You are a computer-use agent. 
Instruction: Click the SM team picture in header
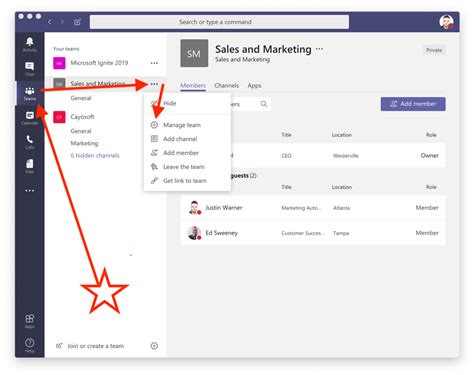pos(194,53)
